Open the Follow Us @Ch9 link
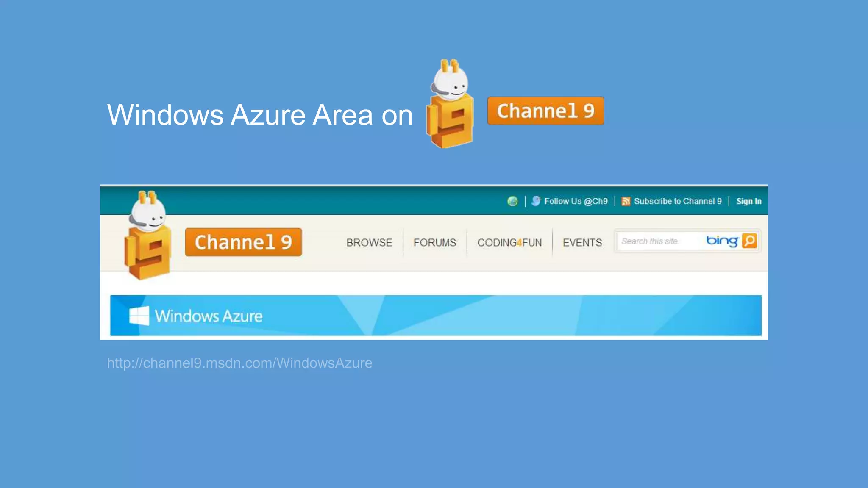This screenshot has height=488, width=868. [x=576, y=201]
